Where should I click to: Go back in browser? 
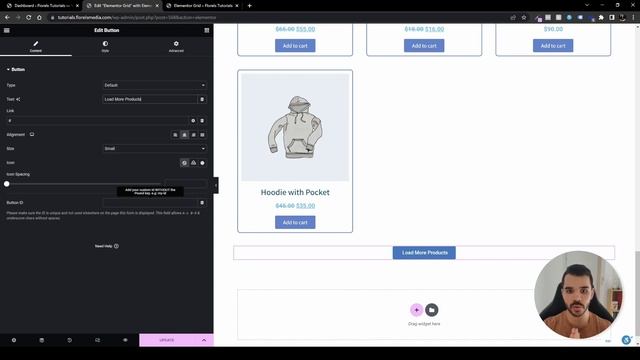pos(7,18)
